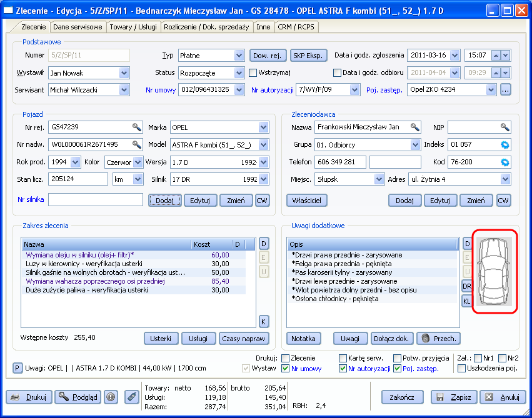Uncheck the Nr umowy print checkbox
This screenshot has width=532, height=418.
click(286, 369)
